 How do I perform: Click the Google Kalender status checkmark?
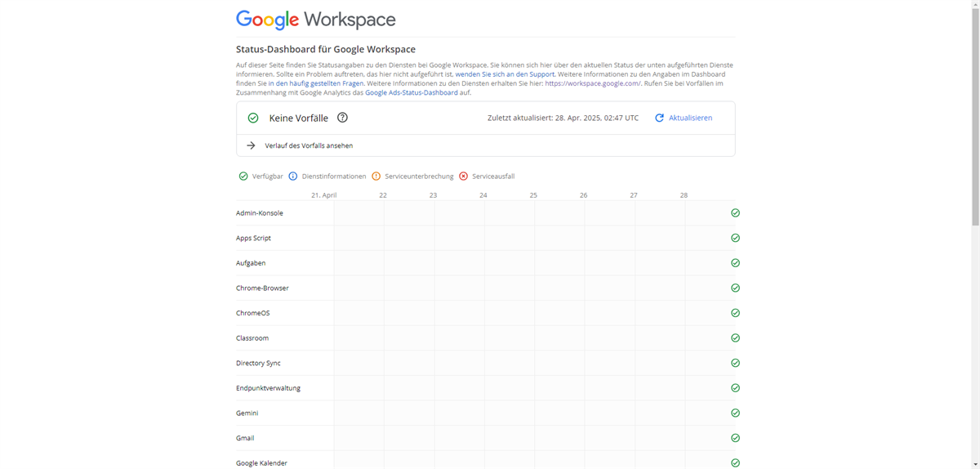735,462
